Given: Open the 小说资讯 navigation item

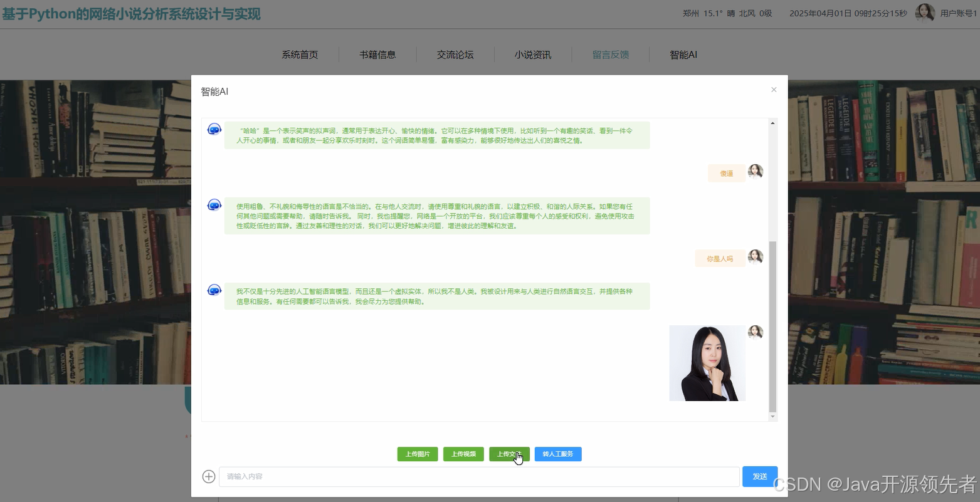Looking at the screenshot, I should coord(532,55).
